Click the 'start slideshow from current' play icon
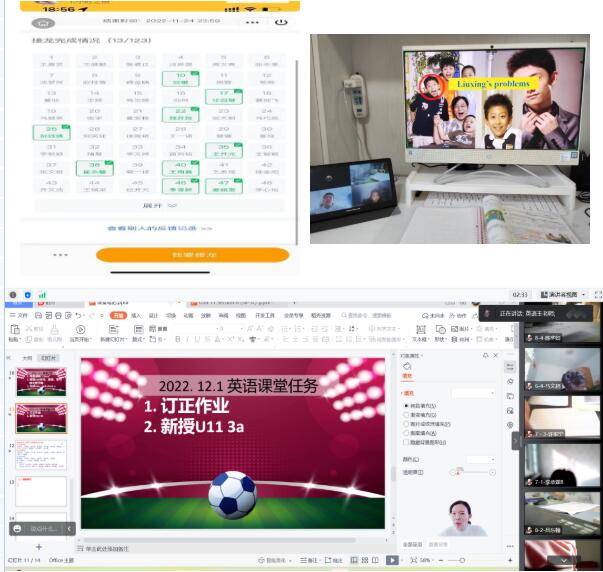Screen dimensions: 603x572 click(80, 330)
